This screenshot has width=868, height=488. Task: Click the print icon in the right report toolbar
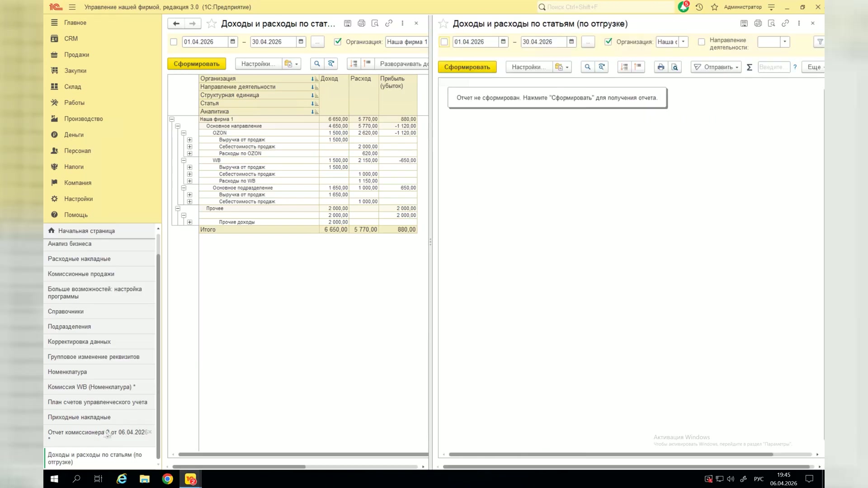[x=661, y=67]
